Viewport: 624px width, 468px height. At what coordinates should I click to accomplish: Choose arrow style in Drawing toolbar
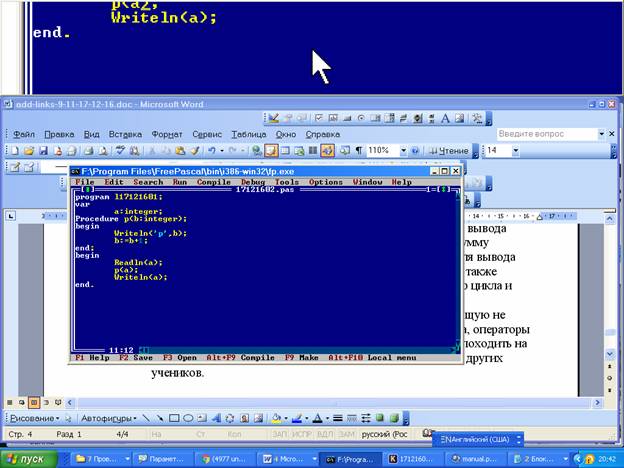(366, 418)
